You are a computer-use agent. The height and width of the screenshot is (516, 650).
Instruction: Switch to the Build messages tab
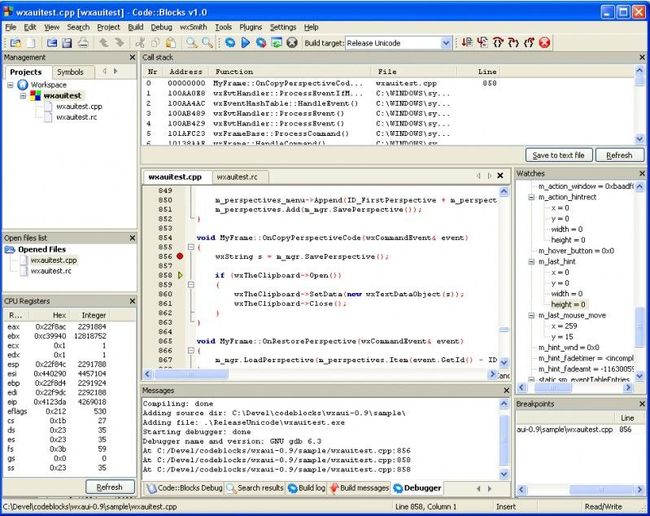[360, 488]
